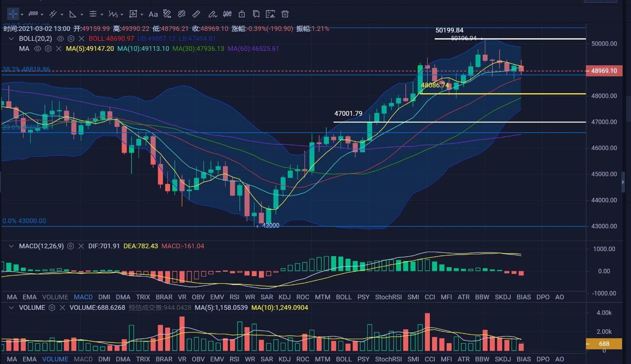Select RSI in the bottom indicator row
The width and height of the screenshot is (631, 364).
[234, 359]
